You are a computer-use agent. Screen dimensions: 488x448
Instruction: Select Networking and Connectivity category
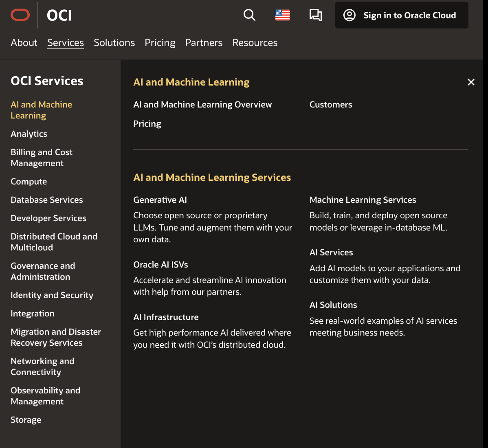coord(42,366)
